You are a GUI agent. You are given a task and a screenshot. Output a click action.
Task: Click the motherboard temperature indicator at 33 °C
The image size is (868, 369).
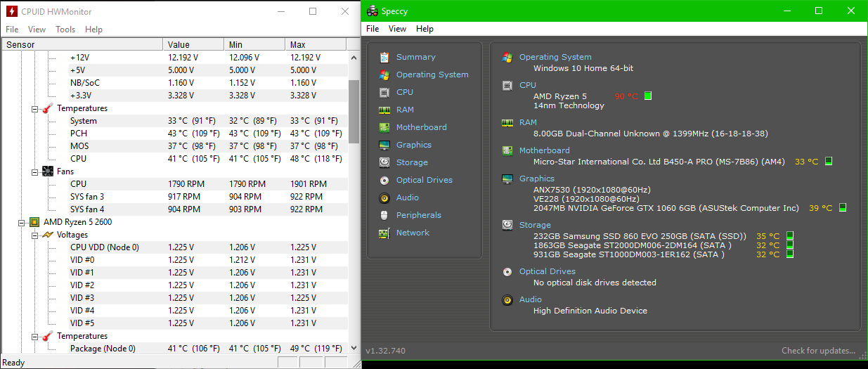tap(829, 161)
